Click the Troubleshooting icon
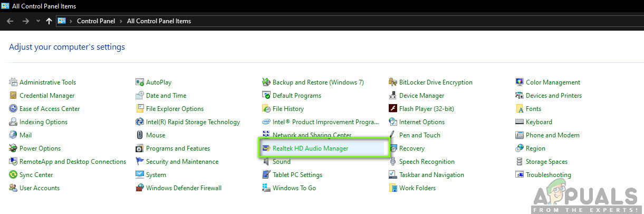The image size is (644, 214). 520,175
